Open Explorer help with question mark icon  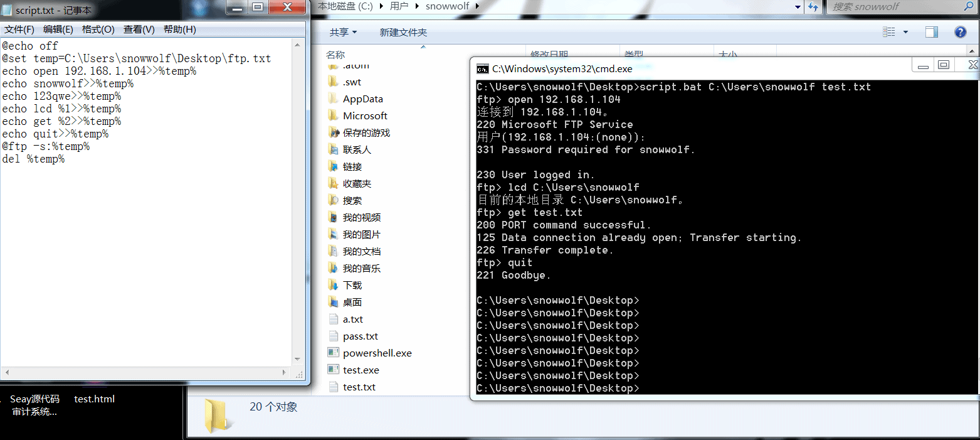[x=960, y=32]
